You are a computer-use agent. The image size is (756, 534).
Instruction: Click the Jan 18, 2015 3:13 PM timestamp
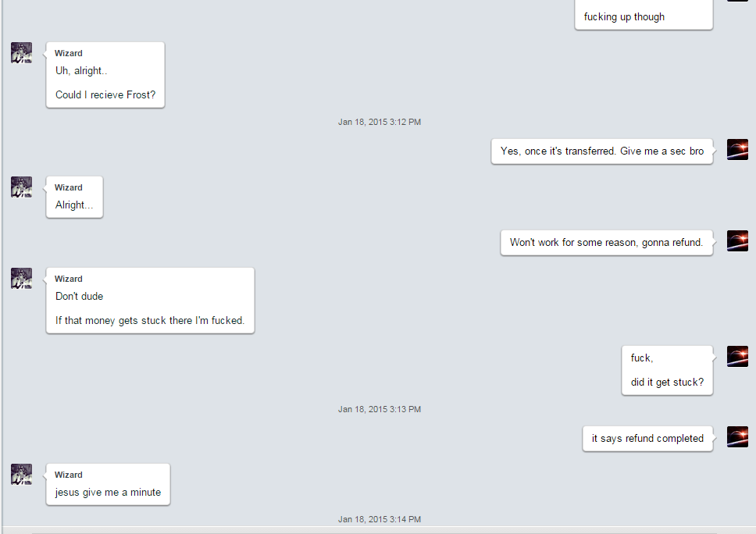pyautogui.click(x=380, y=409)
